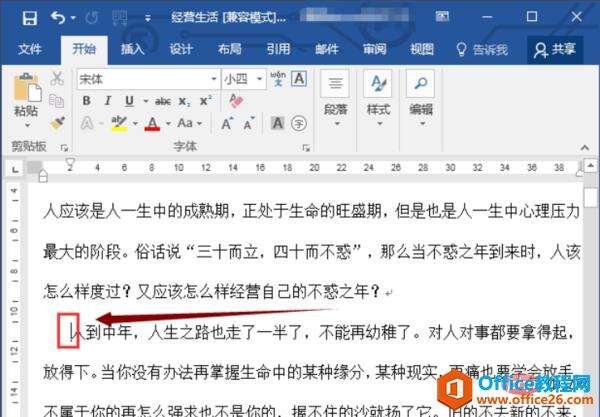Select the 开始 ribbon tab
Screen dimensions: 600x417
[84, 49]
